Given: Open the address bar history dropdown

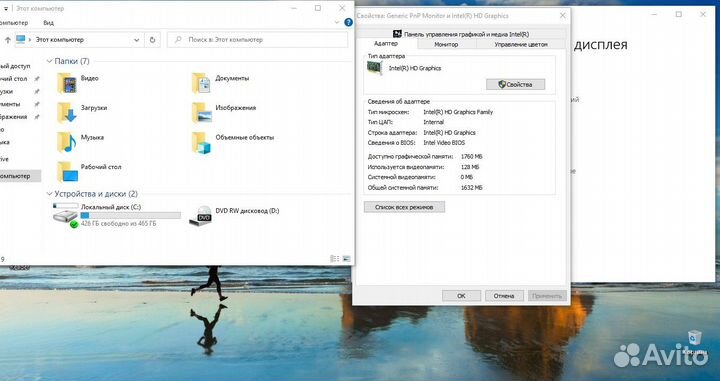Looking at the screenshot, I should 136,40.
